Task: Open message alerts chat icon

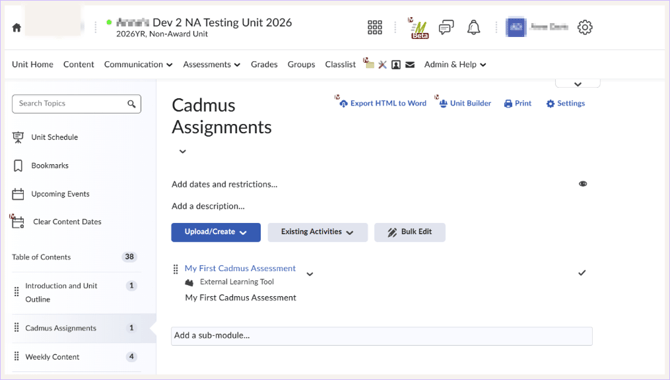Action: point(446,28)
